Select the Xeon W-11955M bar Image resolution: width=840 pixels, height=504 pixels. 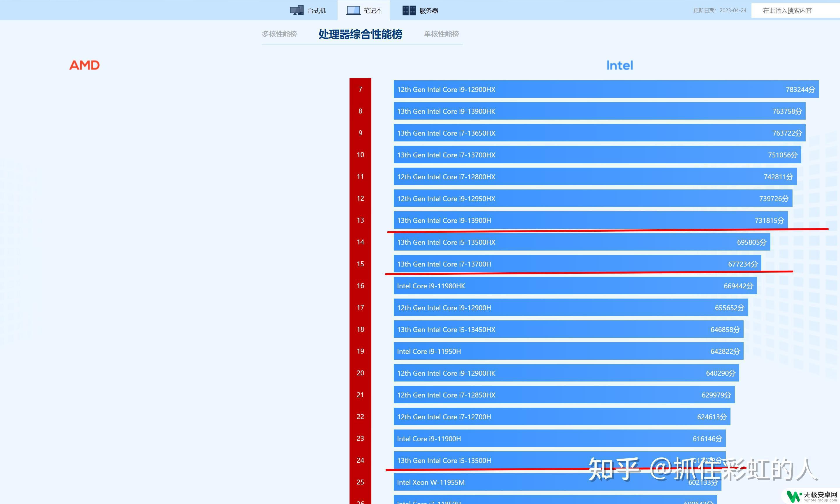pos(557,482)
